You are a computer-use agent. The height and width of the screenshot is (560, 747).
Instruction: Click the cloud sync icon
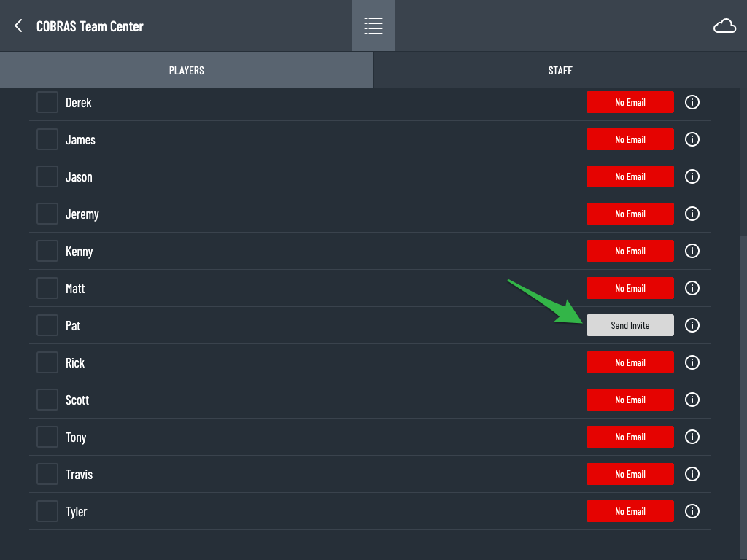[724, 26]
